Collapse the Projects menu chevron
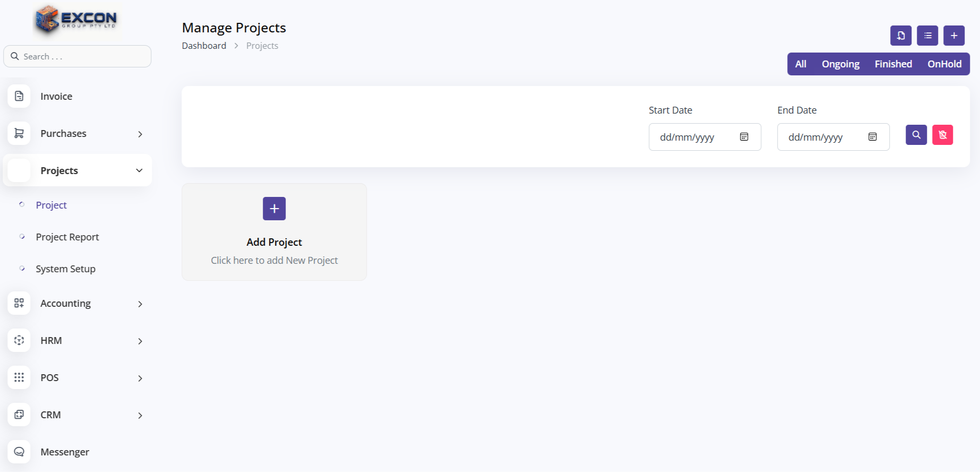Viewport: 980px width, 474px height. 139,170
